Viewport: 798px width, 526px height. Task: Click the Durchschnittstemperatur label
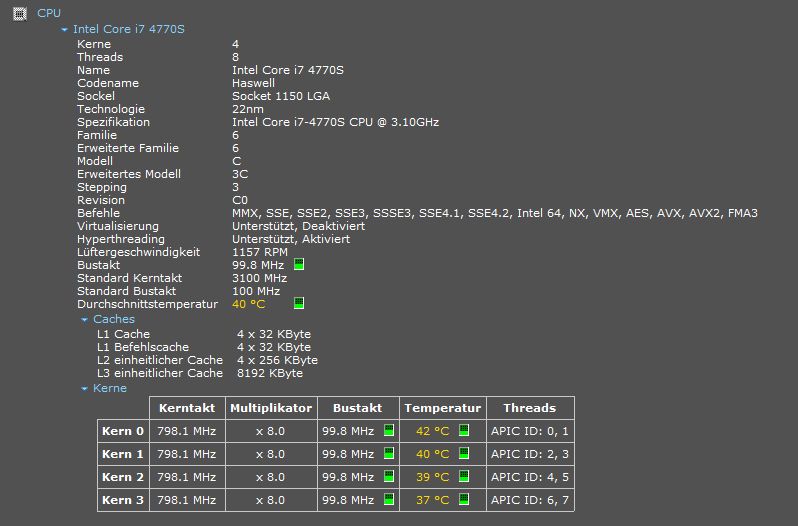point(148,304)
